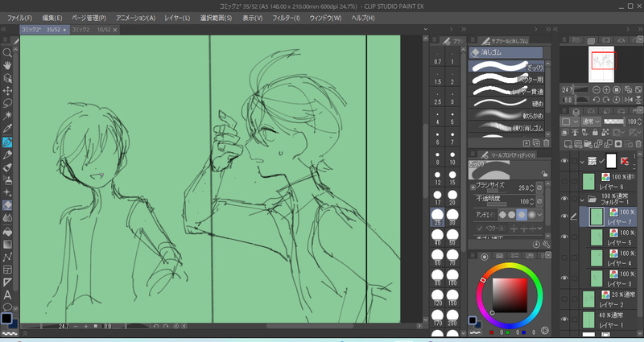The image size is (644, 342).
Task: Select the Figure polyline tool
Action: pyautogui.click(x=7, y=257)
